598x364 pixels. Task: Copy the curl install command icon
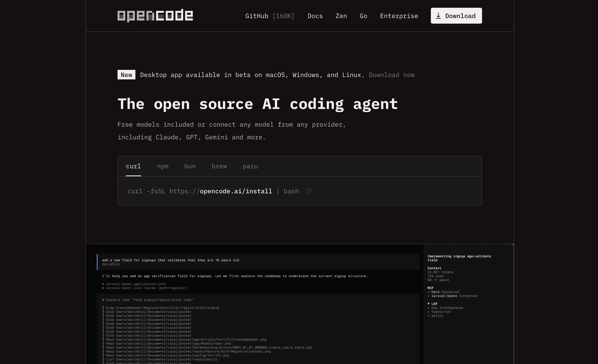tap(308, 191)
